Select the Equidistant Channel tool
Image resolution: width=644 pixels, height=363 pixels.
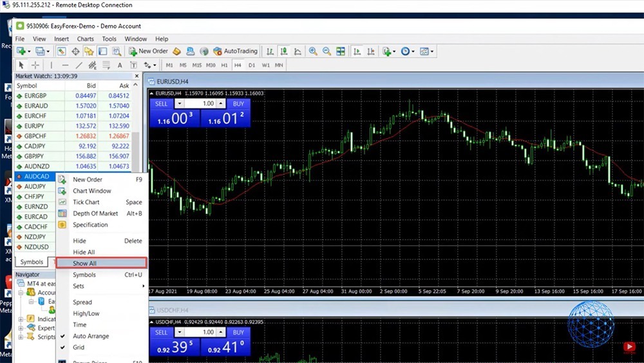coord(92,65)
